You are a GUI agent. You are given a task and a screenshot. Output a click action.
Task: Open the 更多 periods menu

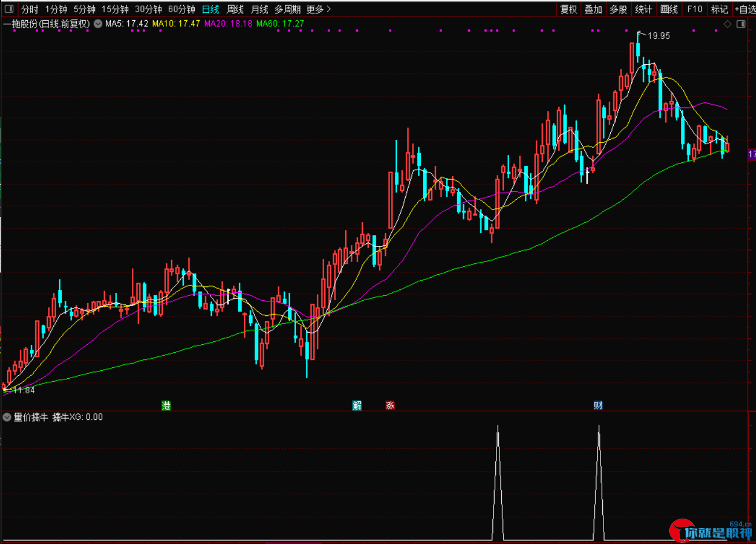pyautogui.click(x=319, y=9)
